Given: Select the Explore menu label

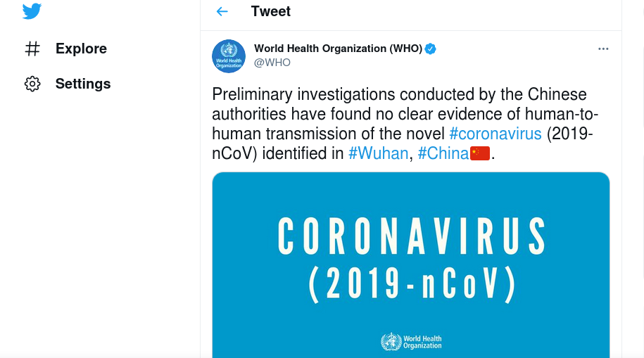Looking at the screenshot, I should pyautogui.click(x=82, y=49).
